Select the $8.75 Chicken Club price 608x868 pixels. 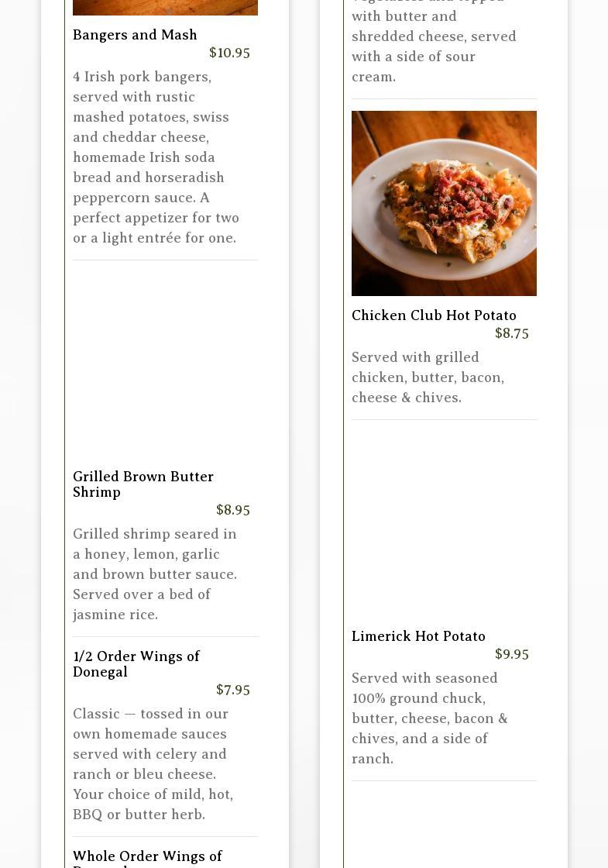[511, 333]
